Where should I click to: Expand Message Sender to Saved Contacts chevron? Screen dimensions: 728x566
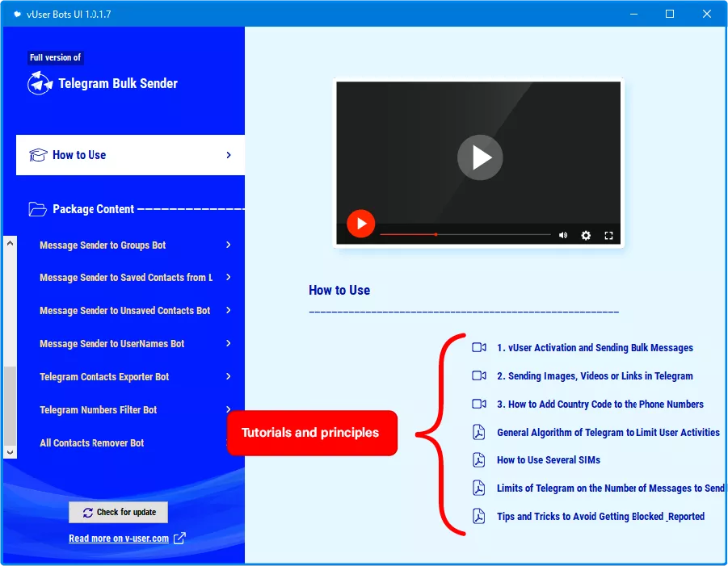pyautogui.click(x=229, y=278)
